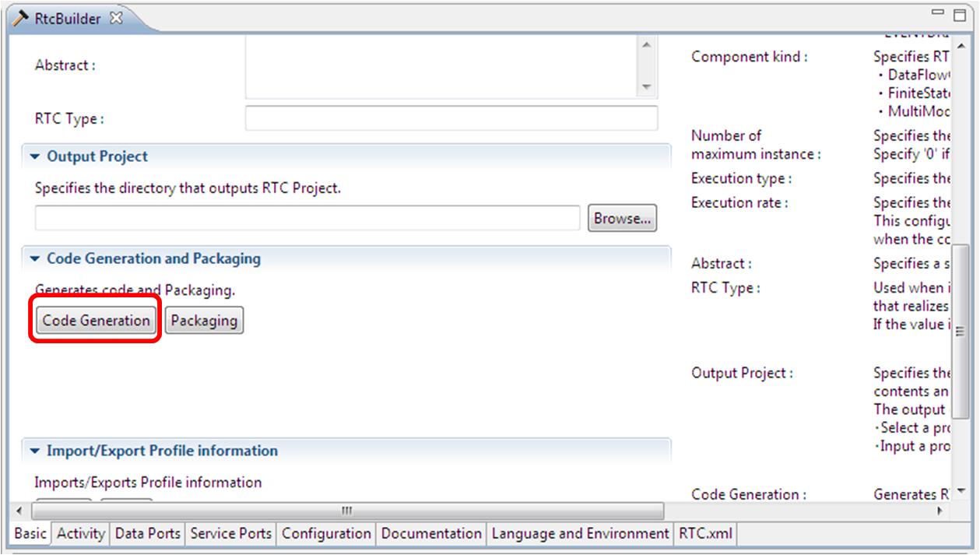Open the Language and Environment tab
The width and height of the screenshot is (980, 555).
tap(579, 534)
